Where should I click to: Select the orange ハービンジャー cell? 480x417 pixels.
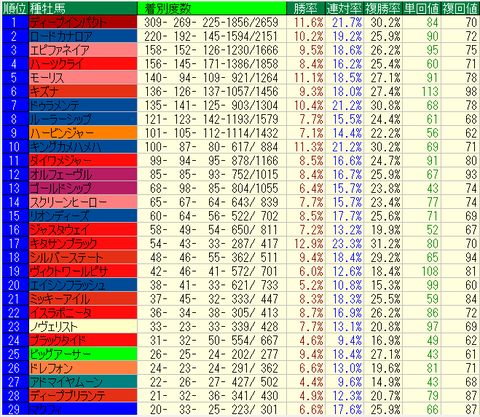point(83,133)
